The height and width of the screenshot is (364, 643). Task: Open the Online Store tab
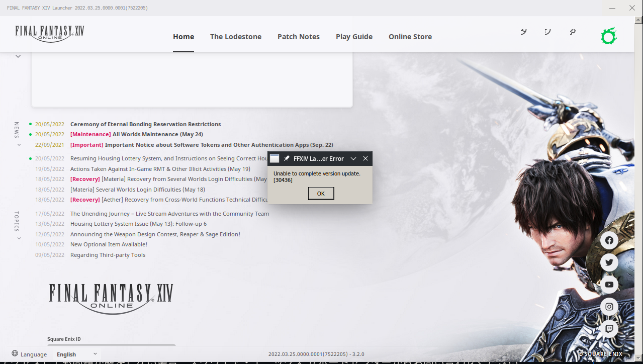[410, 37]
